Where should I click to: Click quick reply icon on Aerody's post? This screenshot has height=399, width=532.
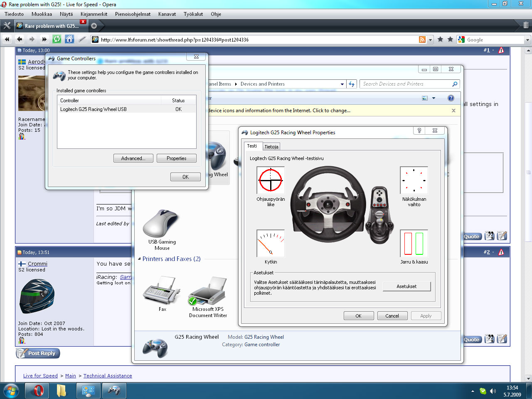502,236
